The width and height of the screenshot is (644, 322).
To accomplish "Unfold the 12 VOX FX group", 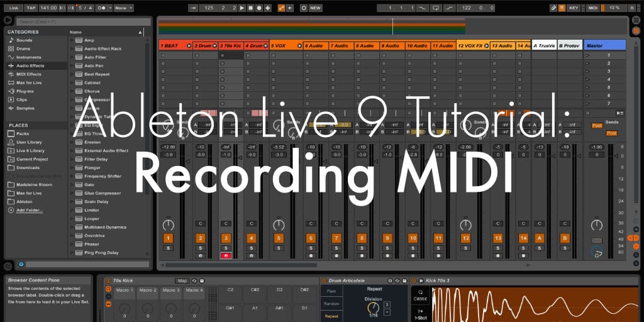I will 486,46.
